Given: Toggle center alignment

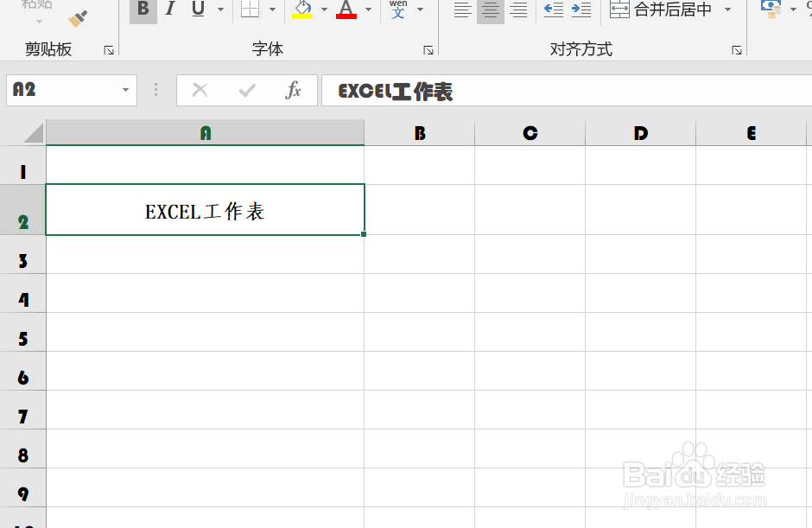Looking at the screenshot, I should pyautogui.click(x=491, y=10).
